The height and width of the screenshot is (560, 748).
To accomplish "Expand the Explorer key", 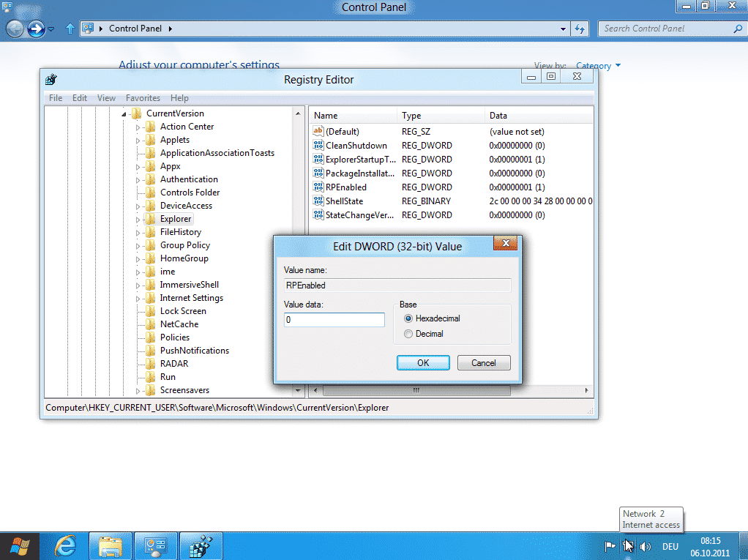I will [x=138, y=220].
